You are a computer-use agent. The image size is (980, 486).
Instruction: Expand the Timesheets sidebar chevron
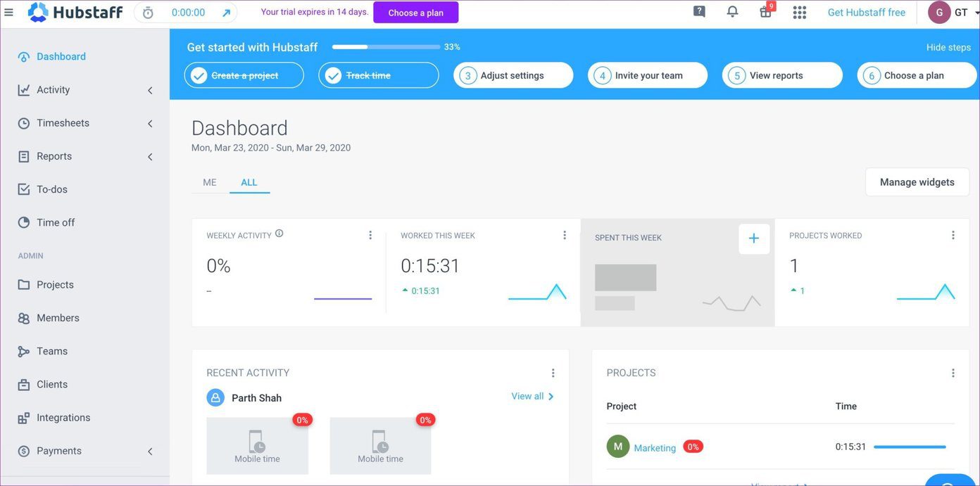coord(150,124)
